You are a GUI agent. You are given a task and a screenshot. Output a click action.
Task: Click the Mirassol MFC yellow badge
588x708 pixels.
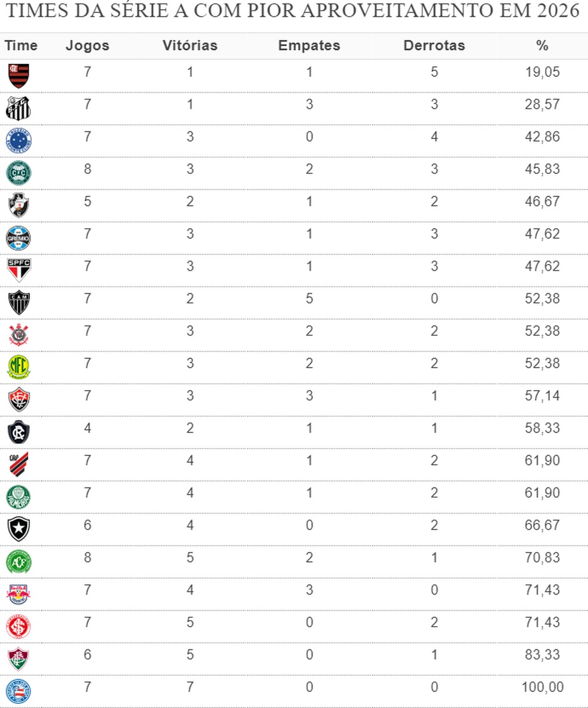pyautogui.click(x=19, y=367)
